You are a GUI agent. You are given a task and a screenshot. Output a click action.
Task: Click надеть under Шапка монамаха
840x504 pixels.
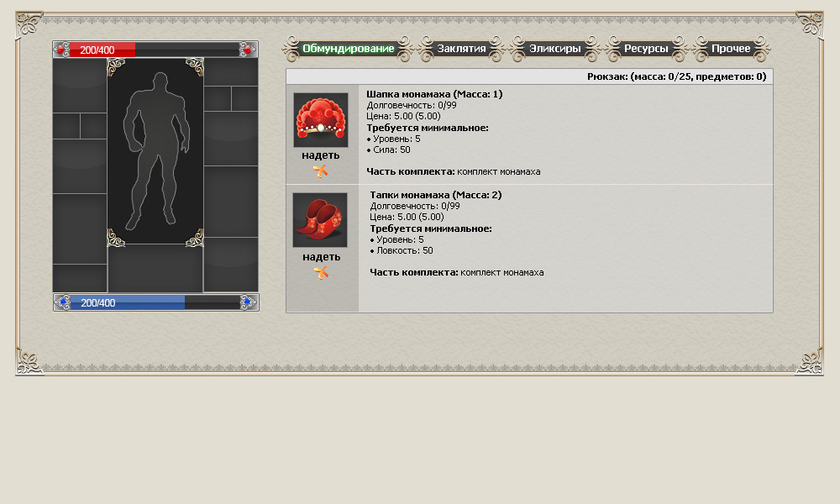(x=320, y=155)
